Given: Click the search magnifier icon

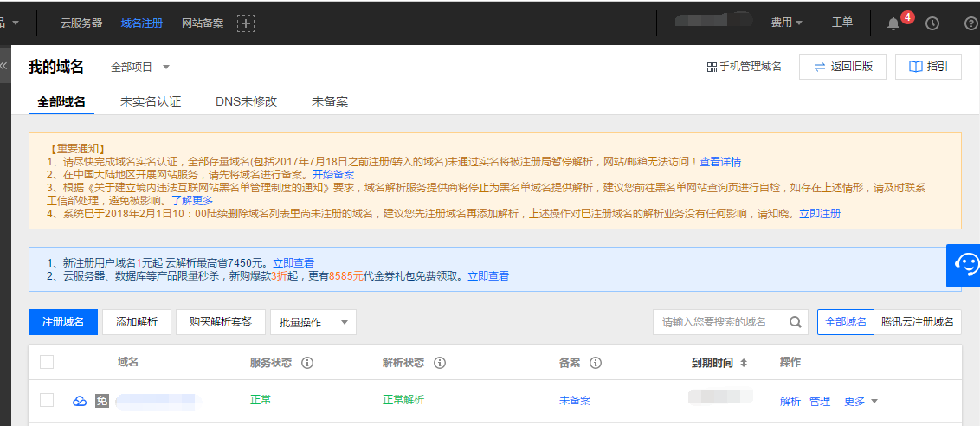Looking at the screenshot, I should (x=795, y=322).
